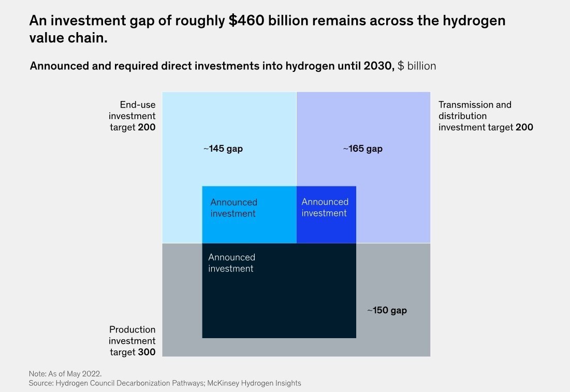This screenshot has width=570, height=392.
Task: Click 'Announced investment' text in the royal blue square
Action: 325,208
